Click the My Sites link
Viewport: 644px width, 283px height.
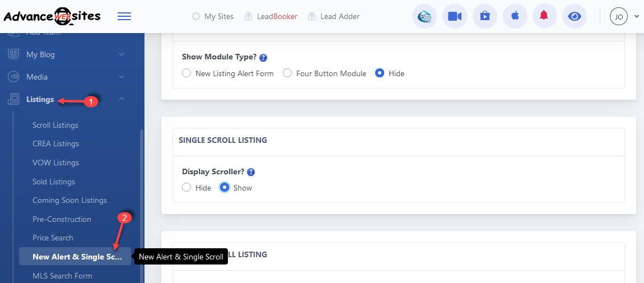click(x=213, y=17)
